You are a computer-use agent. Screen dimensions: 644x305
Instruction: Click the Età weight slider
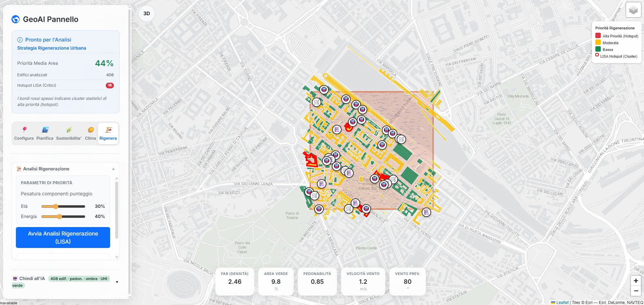(x=63, y=206)
